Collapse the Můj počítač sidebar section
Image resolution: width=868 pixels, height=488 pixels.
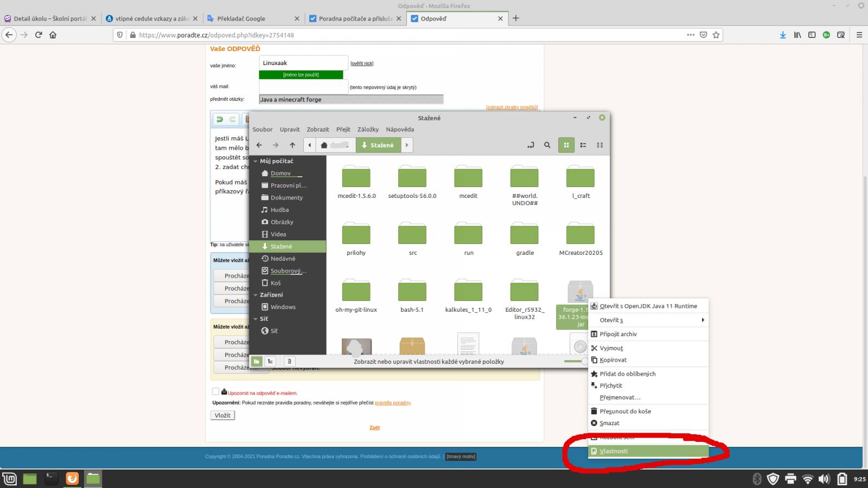(256, 161)
